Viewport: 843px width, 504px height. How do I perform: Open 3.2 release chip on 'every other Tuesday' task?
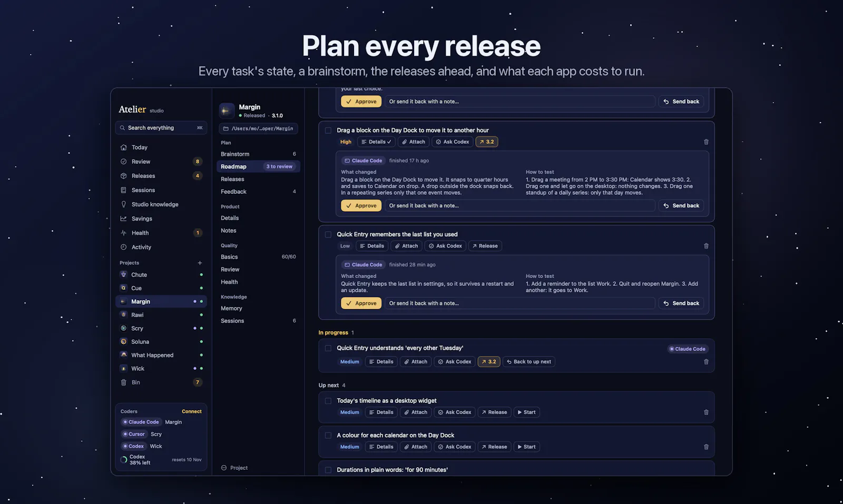[488, 362]
